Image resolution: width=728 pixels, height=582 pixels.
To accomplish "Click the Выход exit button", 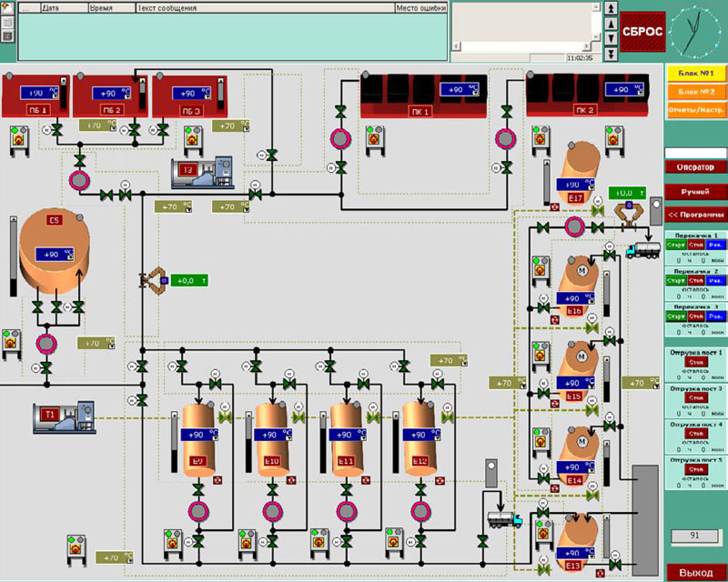I will tap(696, 572).
